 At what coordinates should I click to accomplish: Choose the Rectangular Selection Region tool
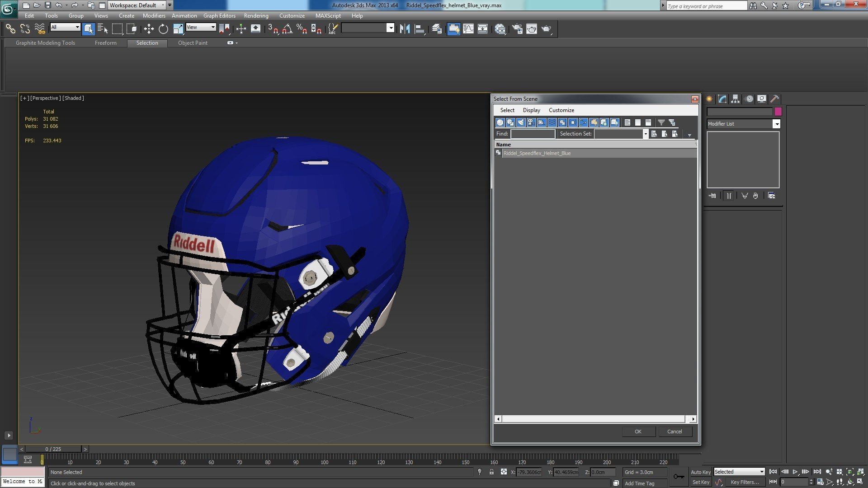pos(117,29)
